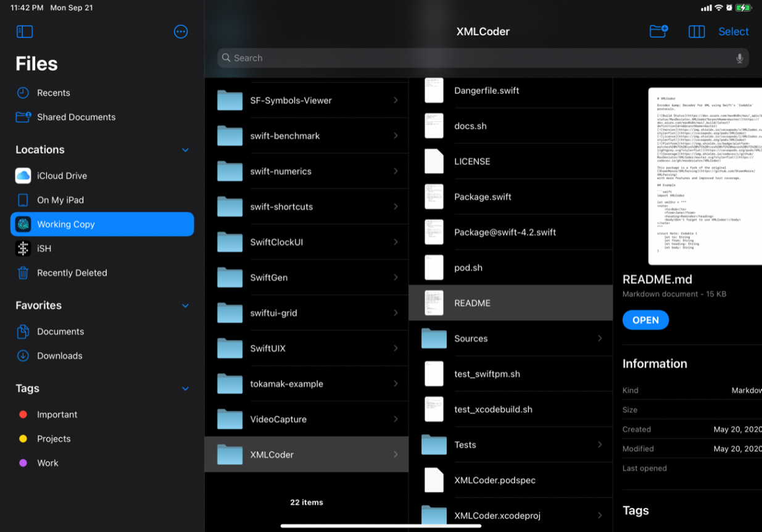Screen dimensions: 762x532
Task: Select the docs.sh file
Action: click(511, 126)
